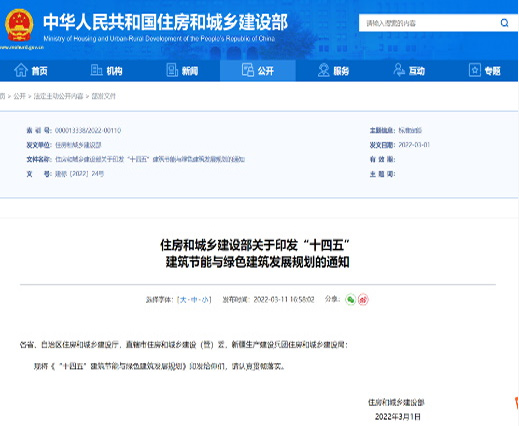Click the 法定主动公开内容 breadcrumb link
This screenshot has width=519, height=426.
[58, 96]
